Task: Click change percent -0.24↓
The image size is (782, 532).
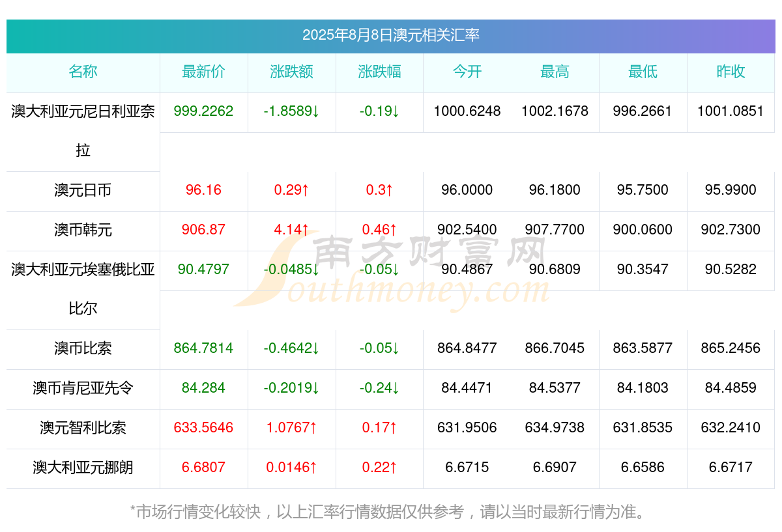Action: pos(380,388)
